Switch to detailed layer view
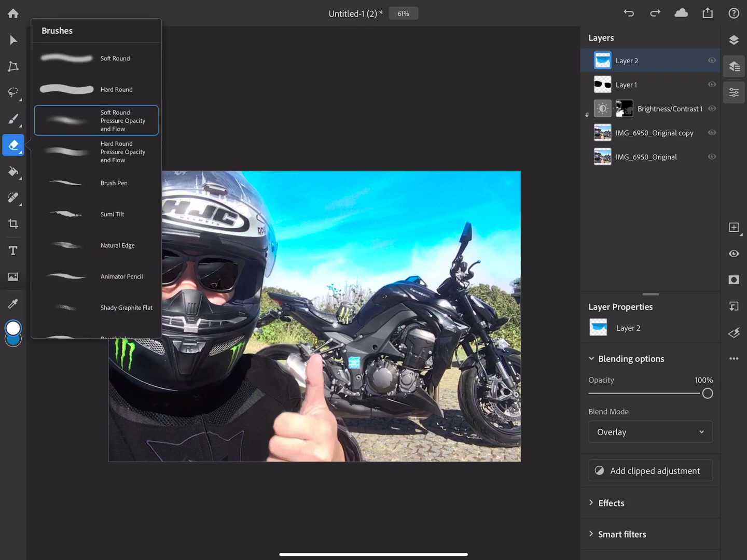 click(734, 66)
